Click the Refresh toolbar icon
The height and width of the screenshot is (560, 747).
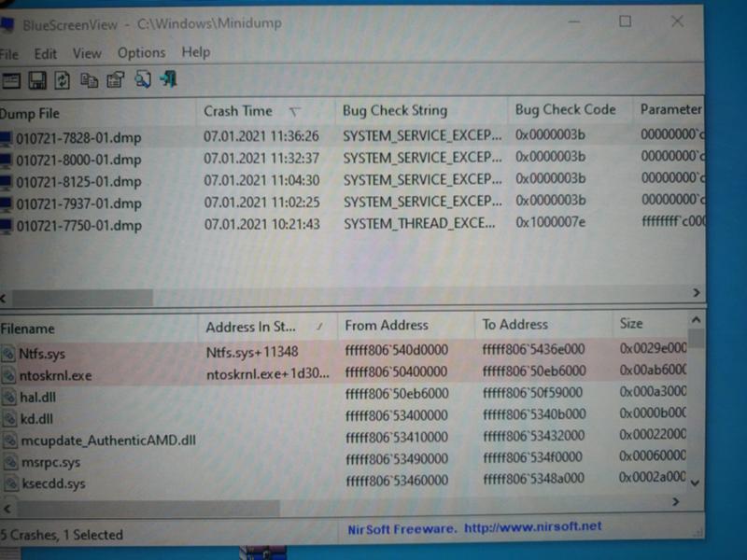(63, 80)
